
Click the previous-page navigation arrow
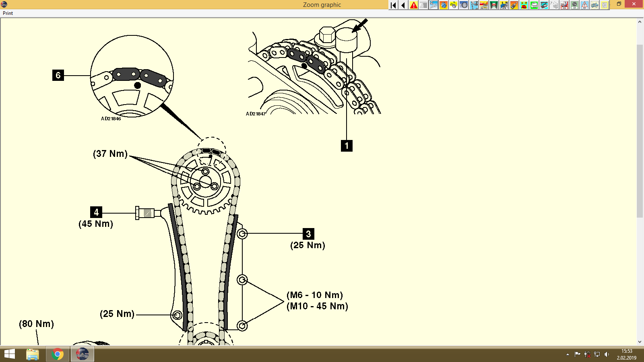[403, 5]
